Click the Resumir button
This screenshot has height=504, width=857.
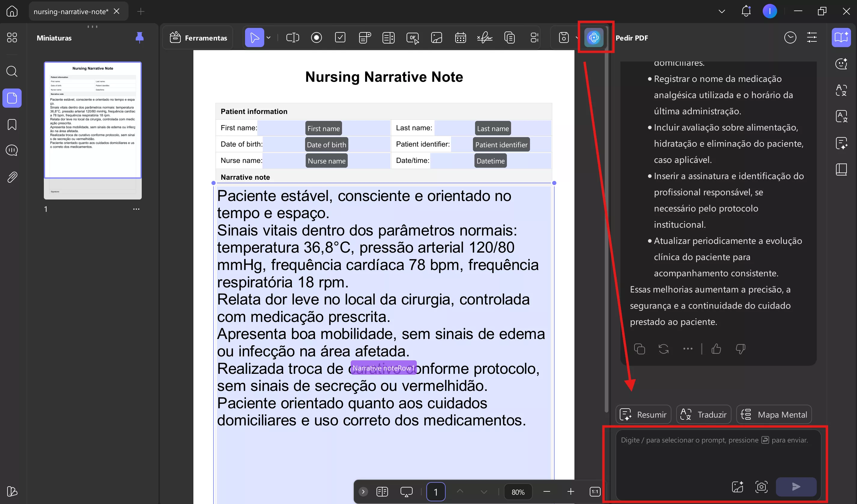pos(643,415)
